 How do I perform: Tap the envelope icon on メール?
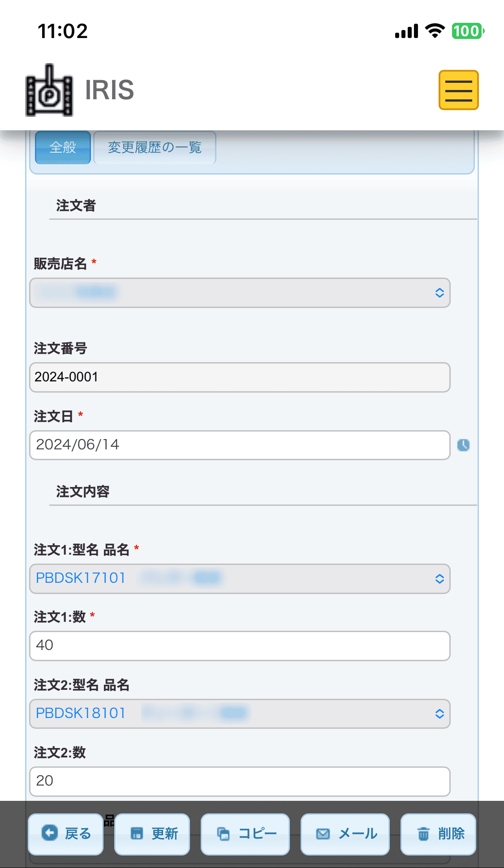click(323, 834)
